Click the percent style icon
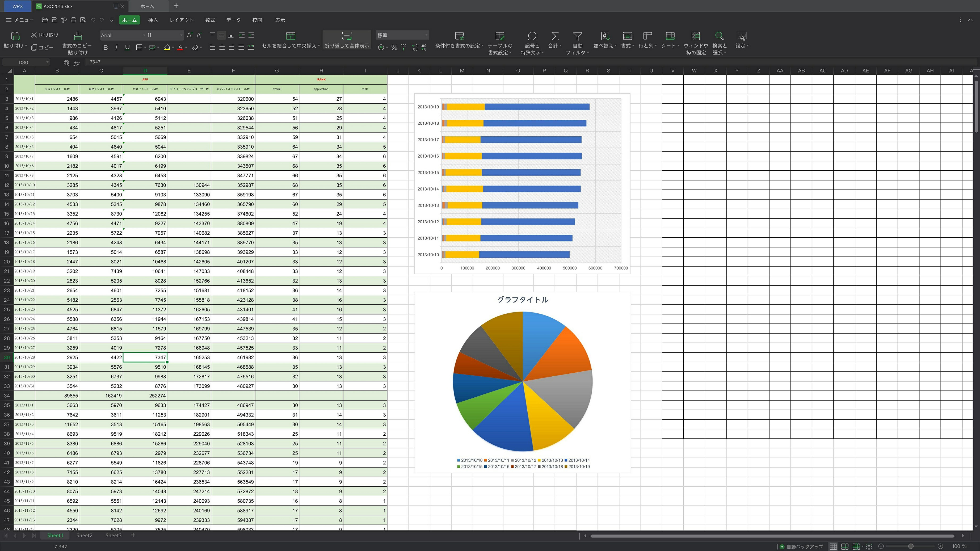This screenshot has height=551, width=980. (x=394, y=48)
